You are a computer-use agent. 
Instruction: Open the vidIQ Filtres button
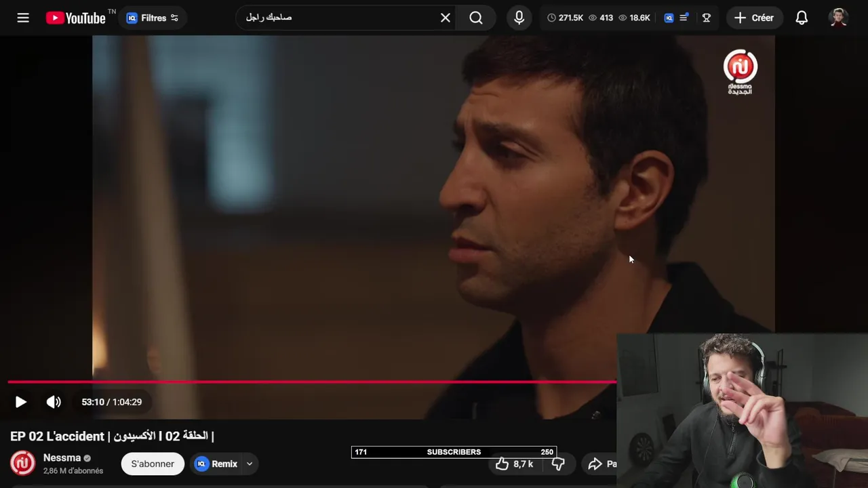coord(153,18)
